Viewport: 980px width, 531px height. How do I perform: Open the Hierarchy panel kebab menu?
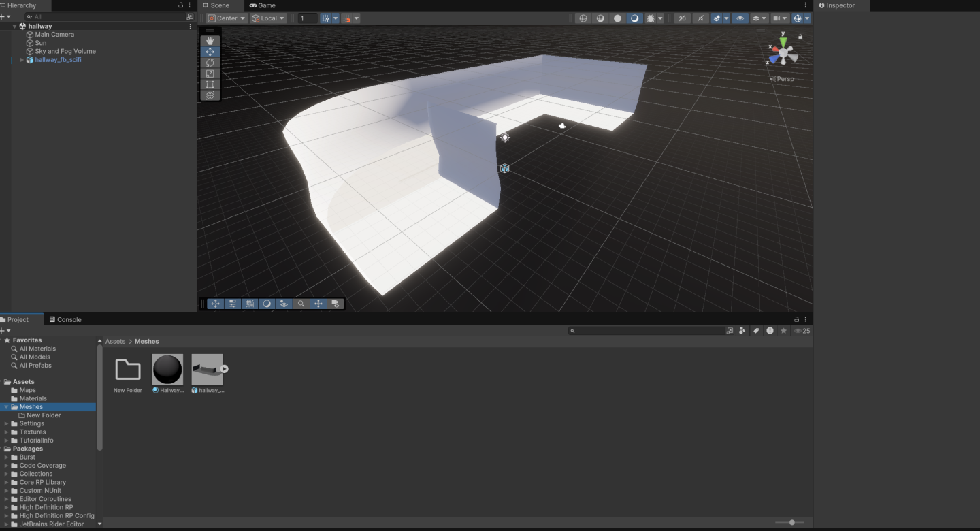click(x=190, y=5)
